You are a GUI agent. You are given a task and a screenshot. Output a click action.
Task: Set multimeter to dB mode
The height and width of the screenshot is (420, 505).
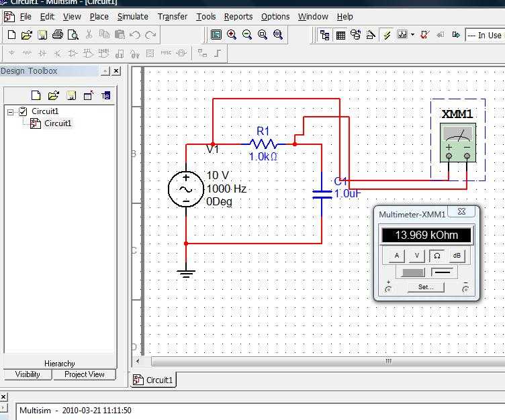[457, 256]
